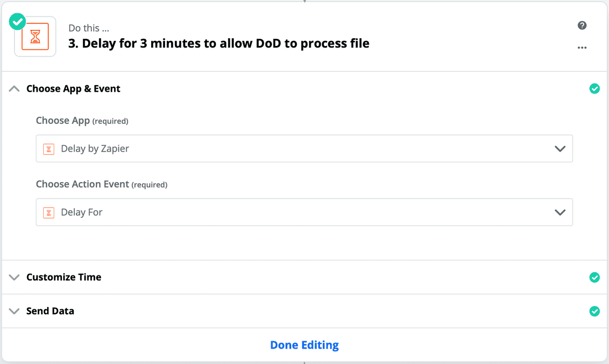Click the Send Data status checkmark
609x364 pixels.
594,311
